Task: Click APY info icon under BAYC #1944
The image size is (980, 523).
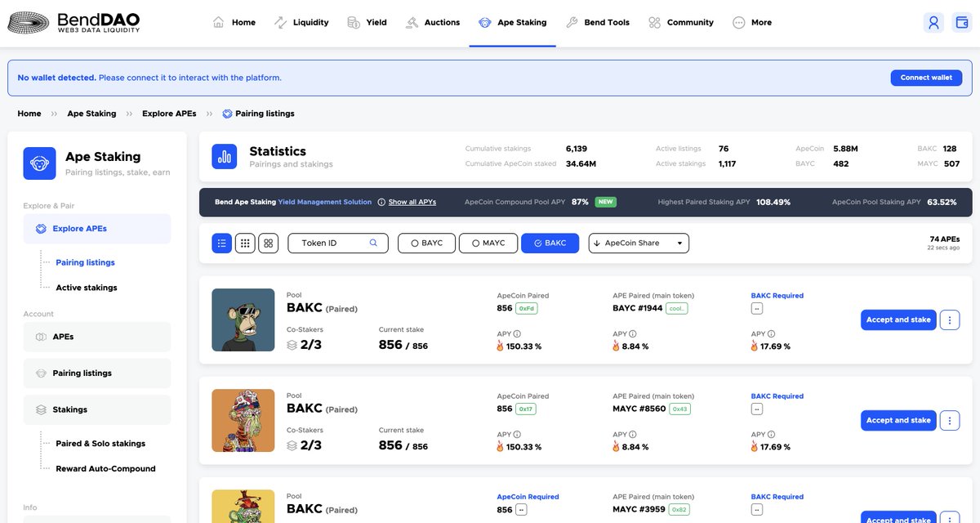Action: tap(632, 333)
